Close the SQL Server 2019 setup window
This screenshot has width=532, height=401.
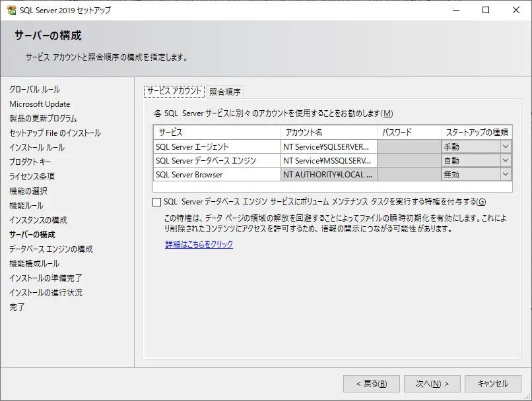pos(516,10)
